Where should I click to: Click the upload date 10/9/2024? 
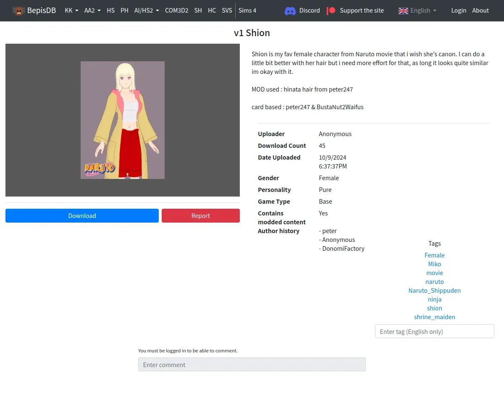coord(333,157)
